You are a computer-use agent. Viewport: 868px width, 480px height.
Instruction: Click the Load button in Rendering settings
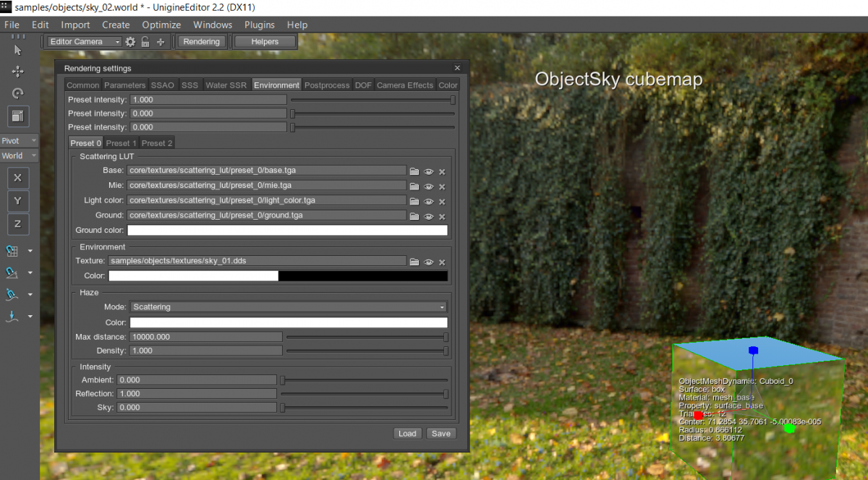coord(407,433)
